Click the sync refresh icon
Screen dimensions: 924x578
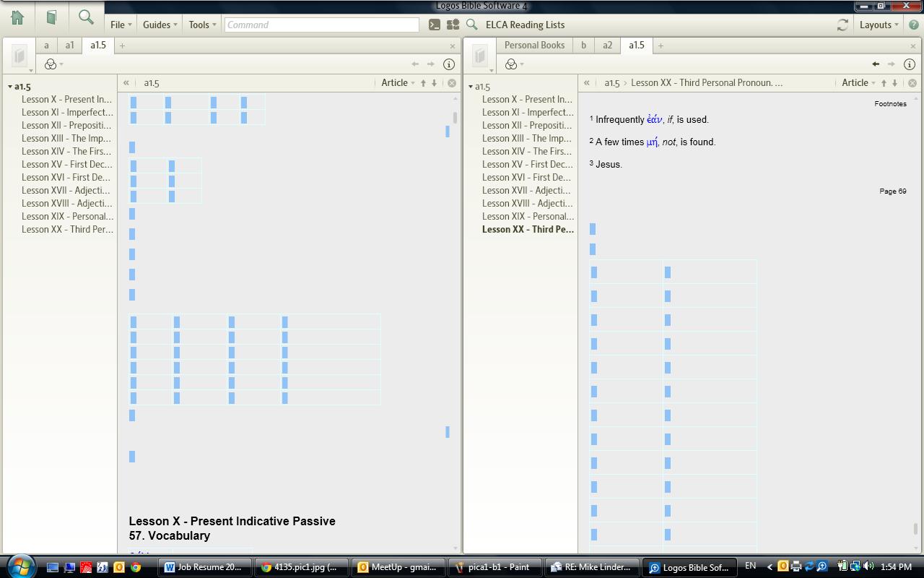pos(842,25)
